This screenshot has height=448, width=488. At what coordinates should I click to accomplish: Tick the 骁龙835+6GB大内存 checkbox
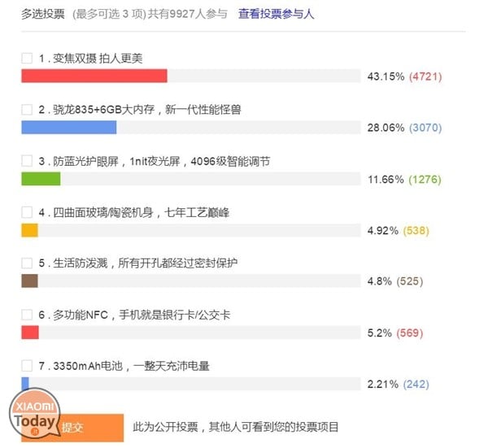pos(27,110)
